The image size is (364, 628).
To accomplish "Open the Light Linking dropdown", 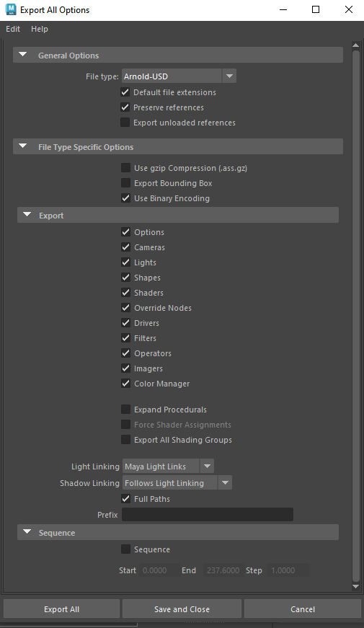I will pos(168,466).
